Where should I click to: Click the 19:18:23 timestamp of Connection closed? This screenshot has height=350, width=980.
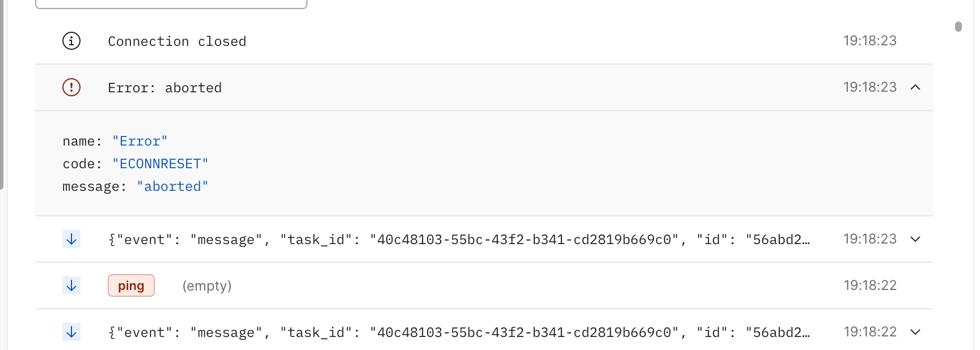click(x=869, y=40)
